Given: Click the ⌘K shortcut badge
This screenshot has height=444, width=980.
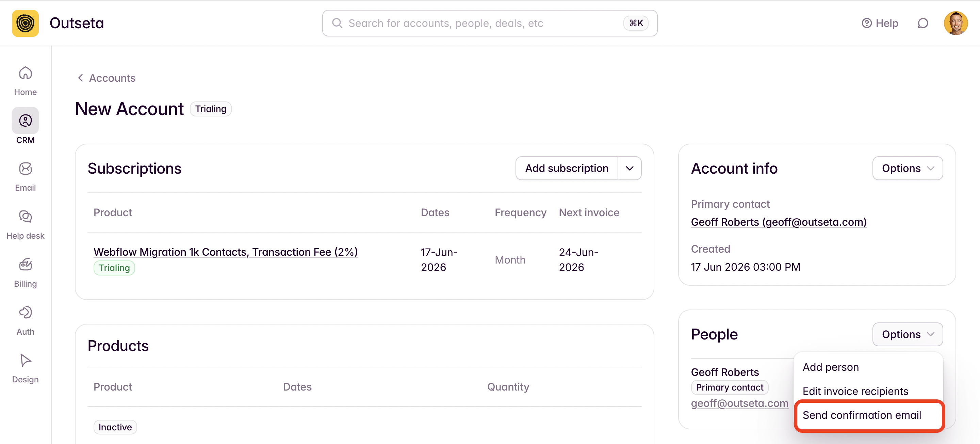Looking at the screenshot, I should [636, 23].
